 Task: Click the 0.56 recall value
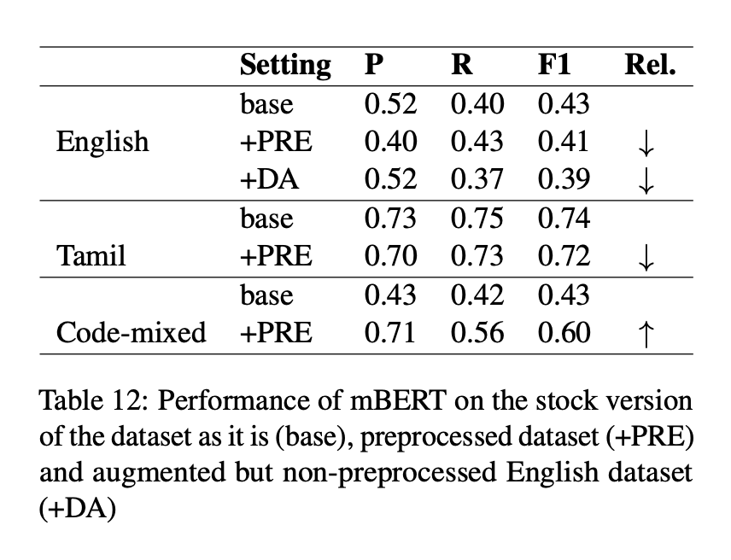(477, 333)
